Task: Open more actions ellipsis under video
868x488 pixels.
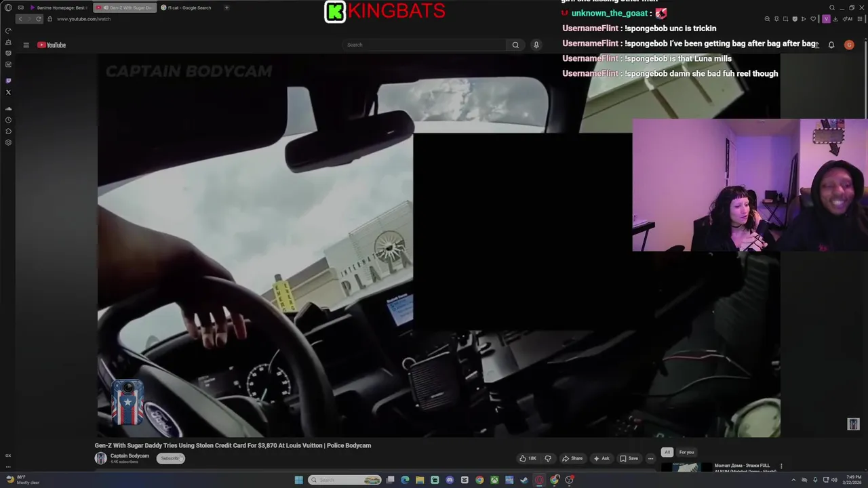Action: (650, 458)
